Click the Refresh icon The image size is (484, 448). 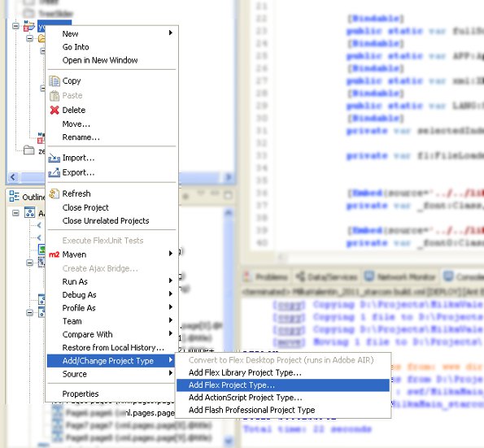(x=55, y=194)
